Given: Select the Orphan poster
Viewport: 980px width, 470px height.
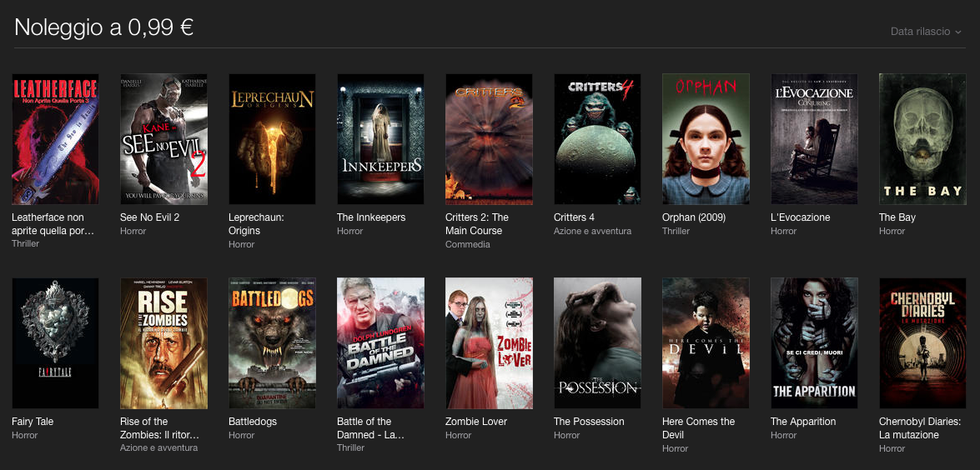Looking at the screenshot, I should pos(706,139).
